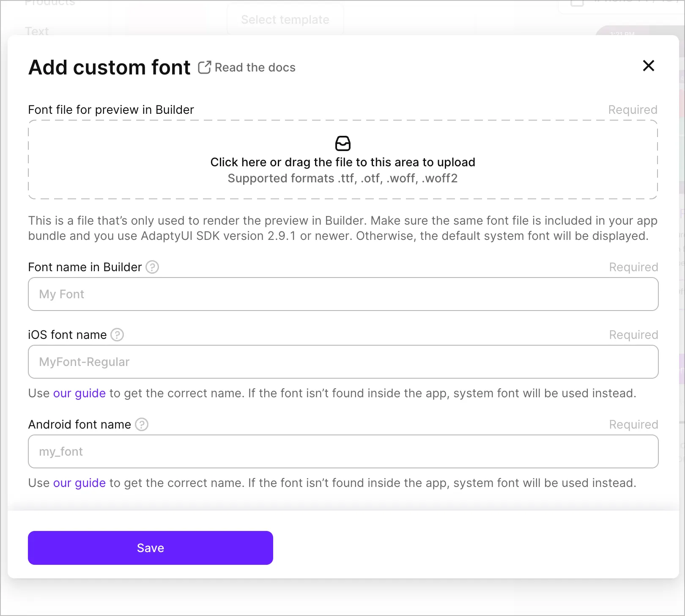This screenshot has height=616, width=685.
Task: Select the Text item behind the dialog
Action: (37, 31)
